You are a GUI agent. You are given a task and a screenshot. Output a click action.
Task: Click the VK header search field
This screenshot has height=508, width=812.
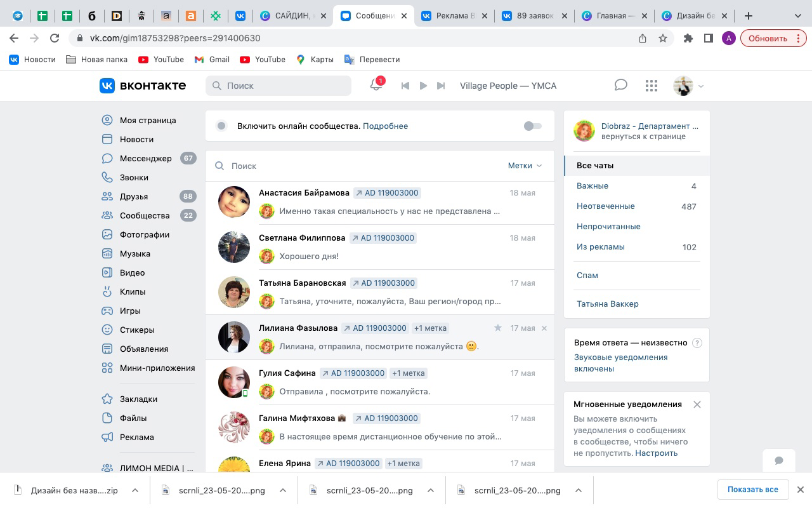coord(278,86)
